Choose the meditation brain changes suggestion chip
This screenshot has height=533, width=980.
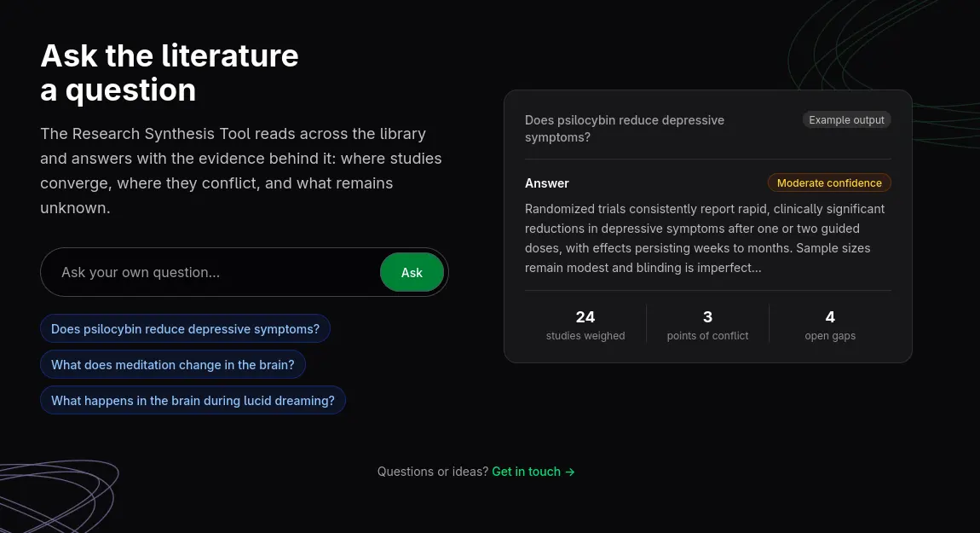click(x=172, y=365)
